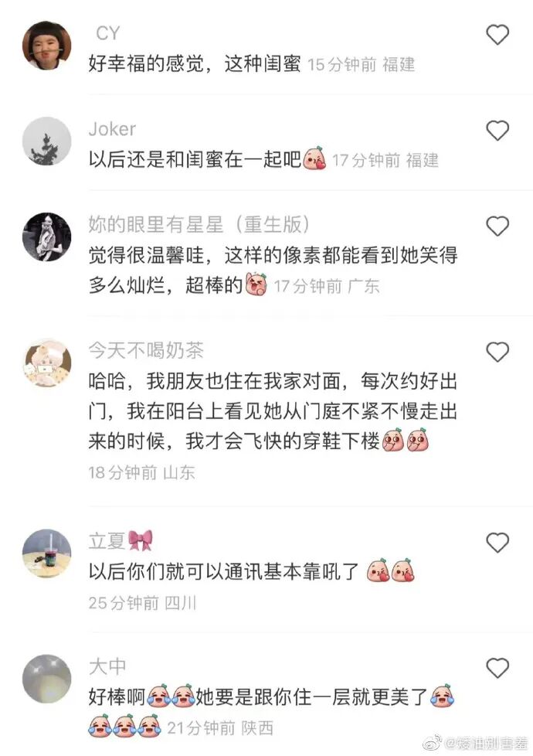
Task: Select the comment text 好幸福的感觉，这种闺蜜
Action: tap(195, 63)
